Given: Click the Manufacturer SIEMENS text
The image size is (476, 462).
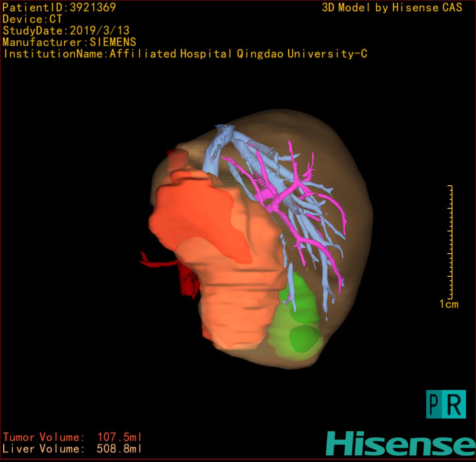Looking at the screenshot, I should pos(69,42).
